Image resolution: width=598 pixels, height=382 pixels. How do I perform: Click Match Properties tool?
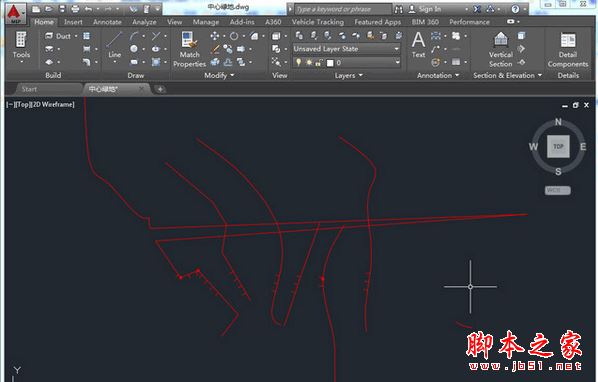[189, 49]
